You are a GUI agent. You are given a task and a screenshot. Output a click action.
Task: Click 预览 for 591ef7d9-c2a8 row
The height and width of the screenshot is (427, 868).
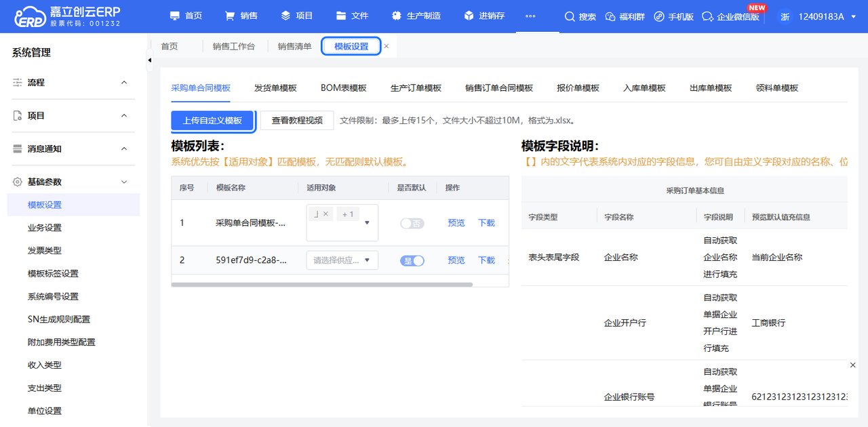[x=456, y=260]
